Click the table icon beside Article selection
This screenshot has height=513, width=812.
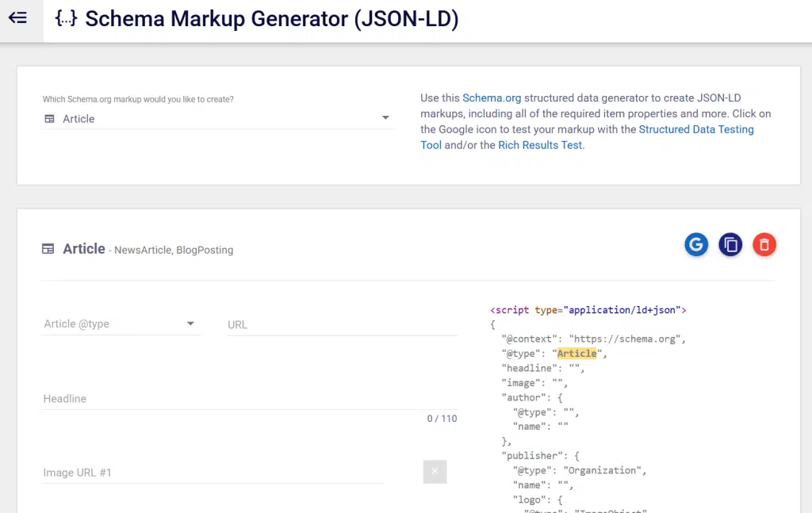click(x=49, y=119)
